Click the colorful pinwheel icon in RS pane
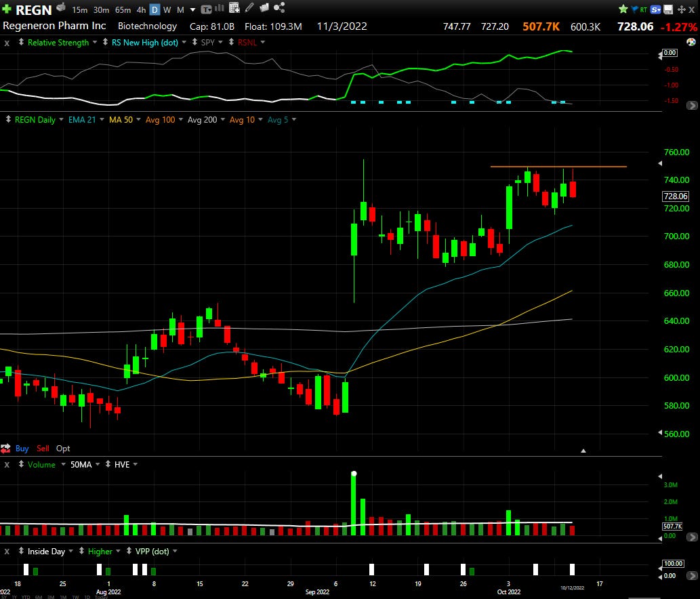 click(691, 42)
